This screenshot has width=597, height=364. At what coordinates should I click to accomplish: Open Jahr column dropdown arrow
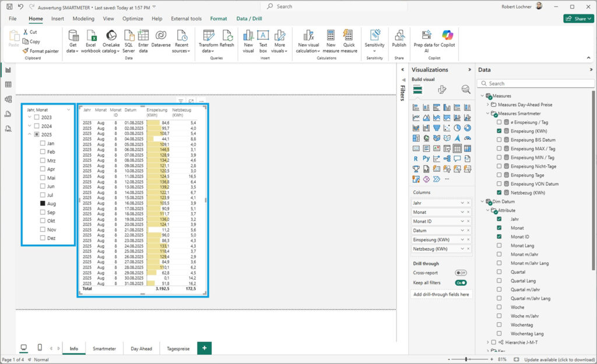(462, 203)
